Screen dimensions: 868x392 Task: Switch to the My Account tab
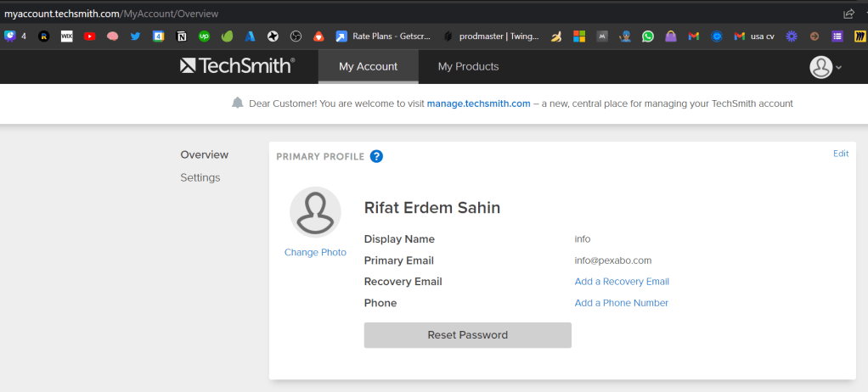click(368, 66)
